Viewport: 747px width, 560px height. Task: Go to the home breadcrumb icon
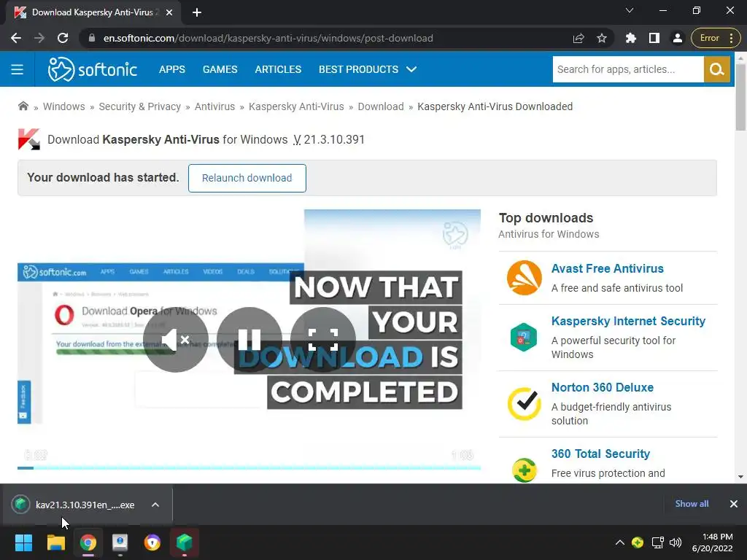23,106
